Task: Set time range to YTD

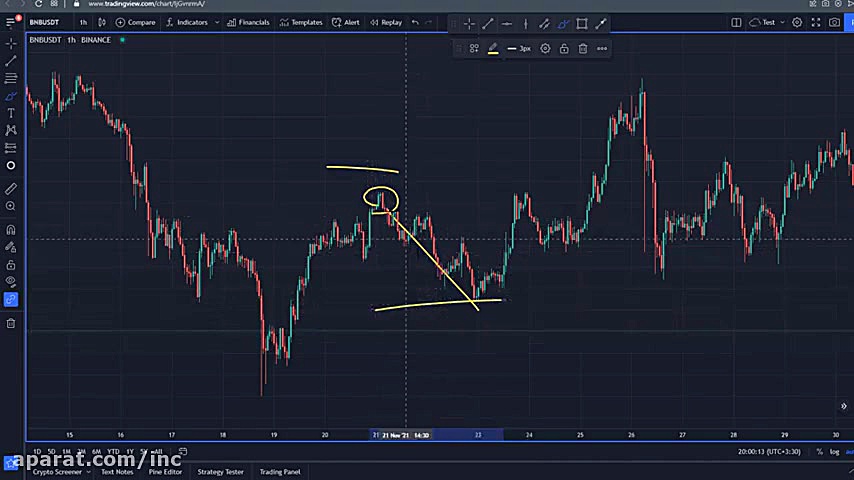Action: pos(113,452)
